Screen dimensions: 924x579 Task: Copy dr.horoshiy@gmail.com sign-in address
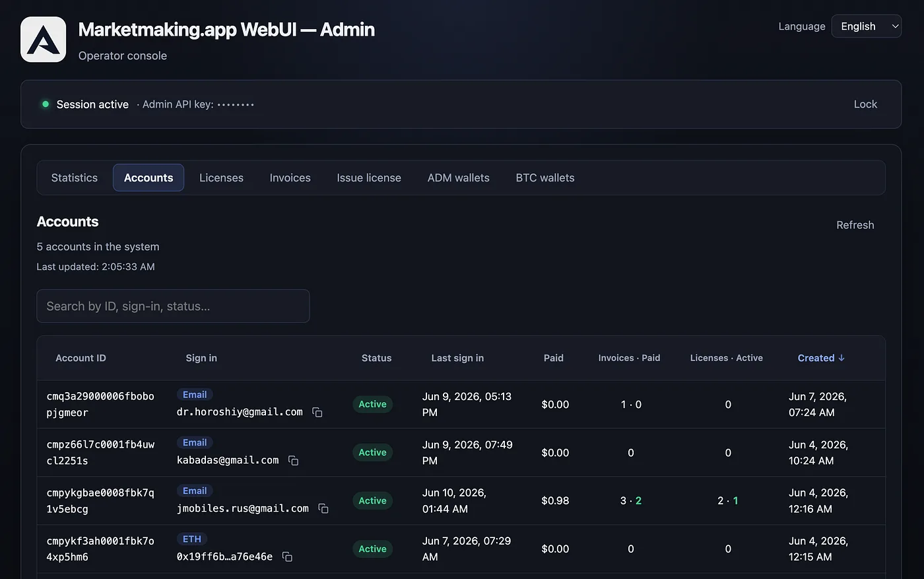click(317, 412)
